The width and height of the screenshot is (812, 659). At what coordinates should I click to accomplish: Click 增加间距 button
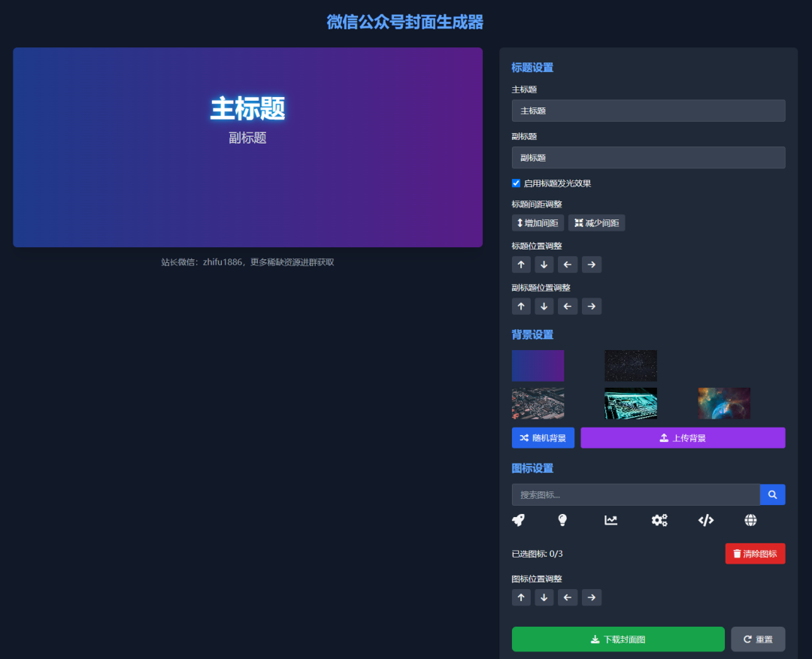pyautogui.click(x=538, y=223)
